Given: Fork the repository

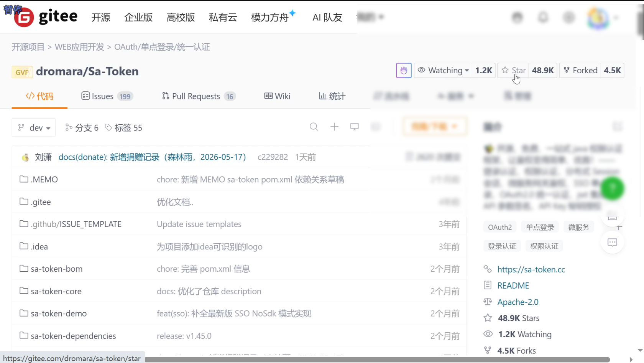Looking at the screenshot, I should (580, 70).
